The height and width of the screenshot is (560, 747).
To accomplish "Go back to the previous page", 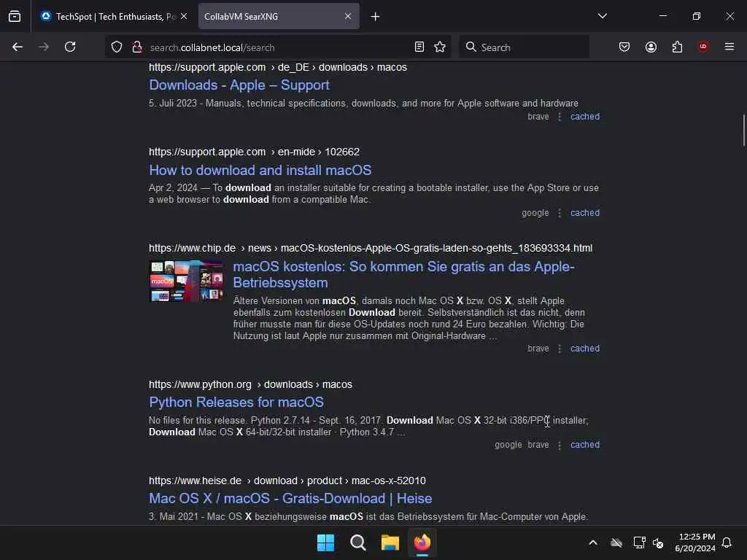I will [18, 47].
